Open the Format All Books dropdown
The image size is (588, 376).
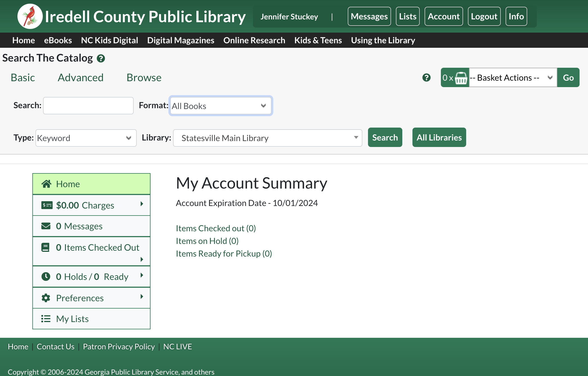point(221,106)
